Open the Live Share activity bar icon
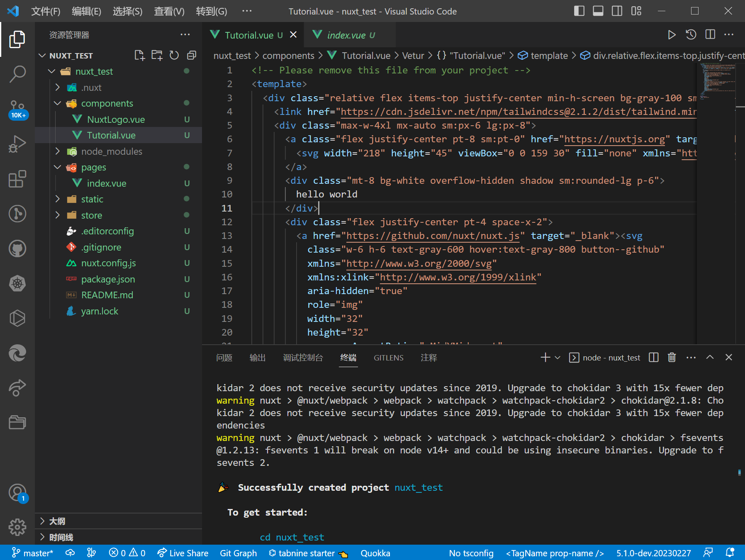Screen dimensions: 745x560 17,388
